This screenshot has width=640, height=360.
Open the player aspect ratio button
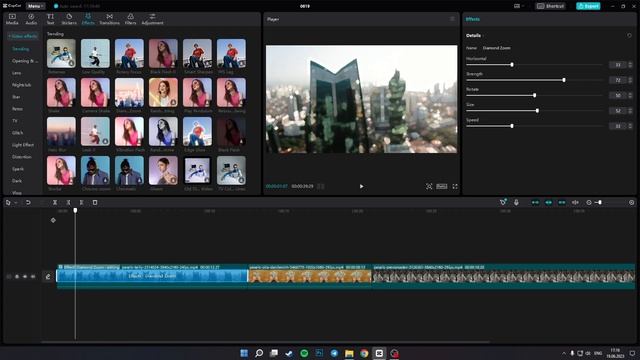(x=442, y=187)
